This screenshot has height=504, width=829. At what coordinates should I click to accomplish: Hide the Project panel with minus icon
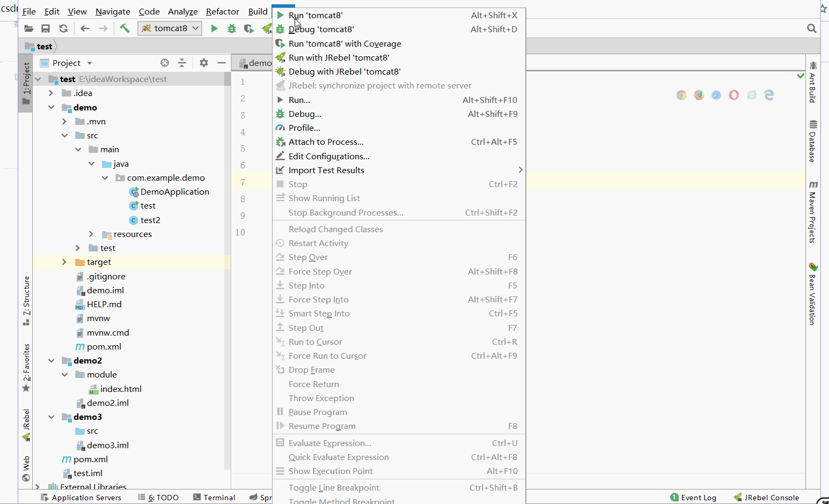click(222, 63)
